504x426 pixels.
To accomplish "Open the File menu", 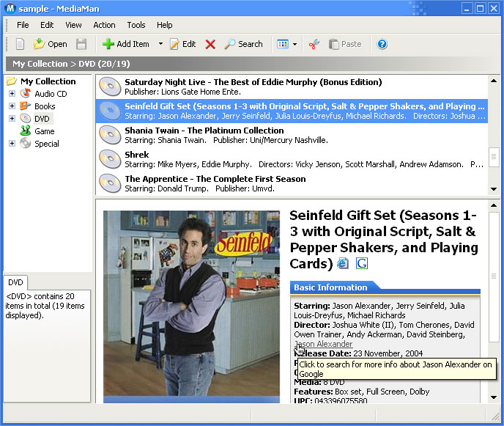I will click(x=23, y=25).
